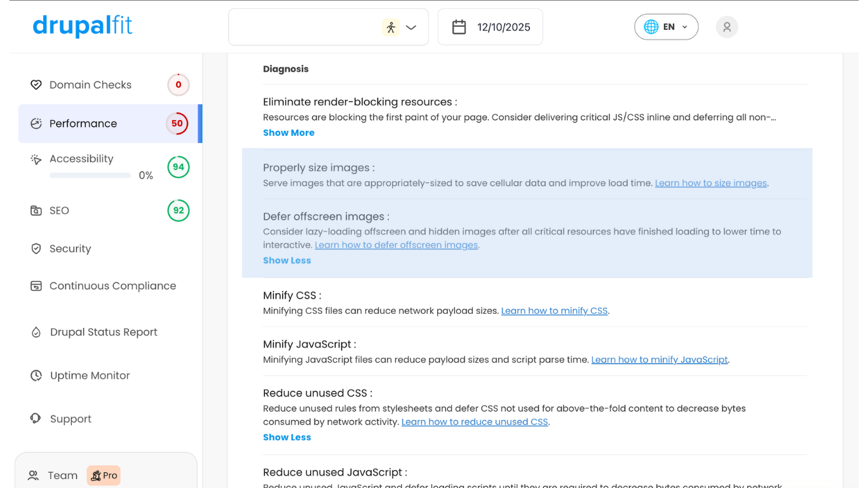Image resolution: width=868 pixels, height=488 pixels.
Task: Open the Support page
Action: point(71,419)
